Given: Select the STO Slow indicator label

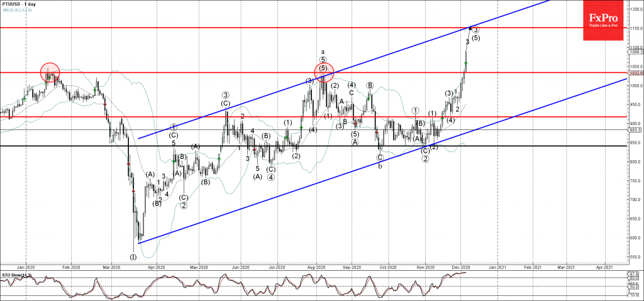Looking at the screenshot, I should pyautogui.click(x=14, y=274).
